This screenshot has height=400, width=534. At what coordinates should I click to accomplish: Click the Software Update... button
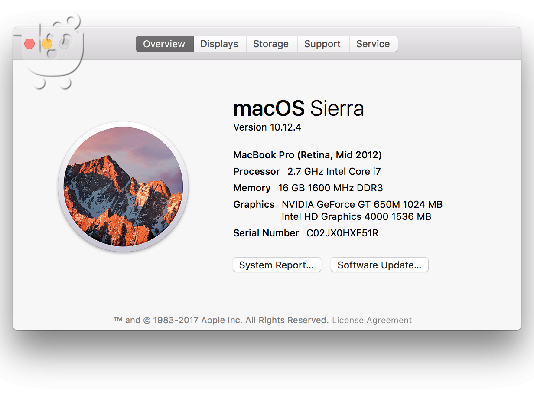pyautogui.click(x=379, y=265)
